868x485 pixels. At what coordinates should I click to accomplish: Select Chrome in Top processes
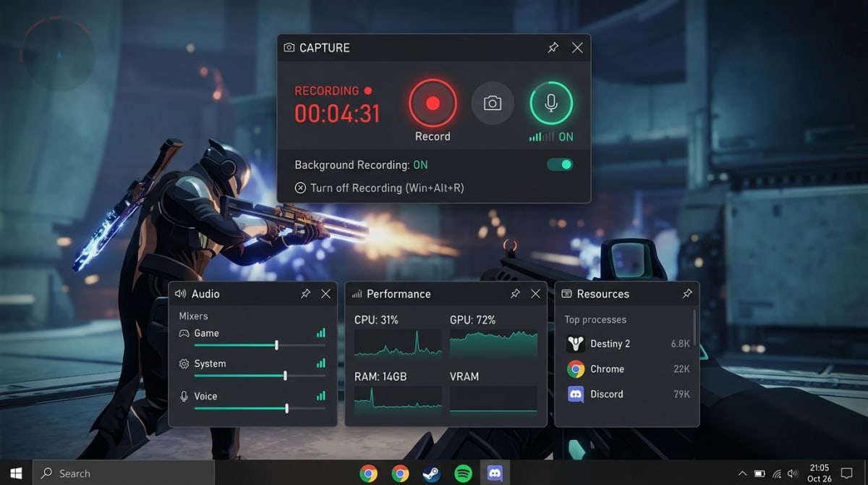tap(628, 369)
